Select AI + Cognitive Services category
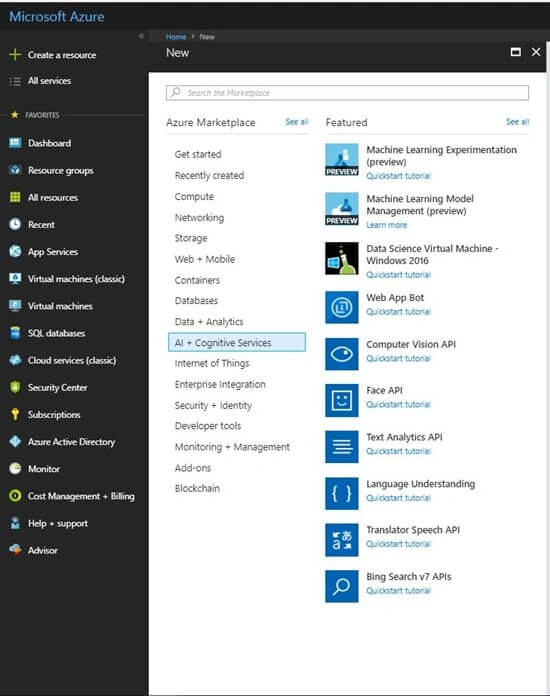The image size is (550, 696). coord(237,342)
